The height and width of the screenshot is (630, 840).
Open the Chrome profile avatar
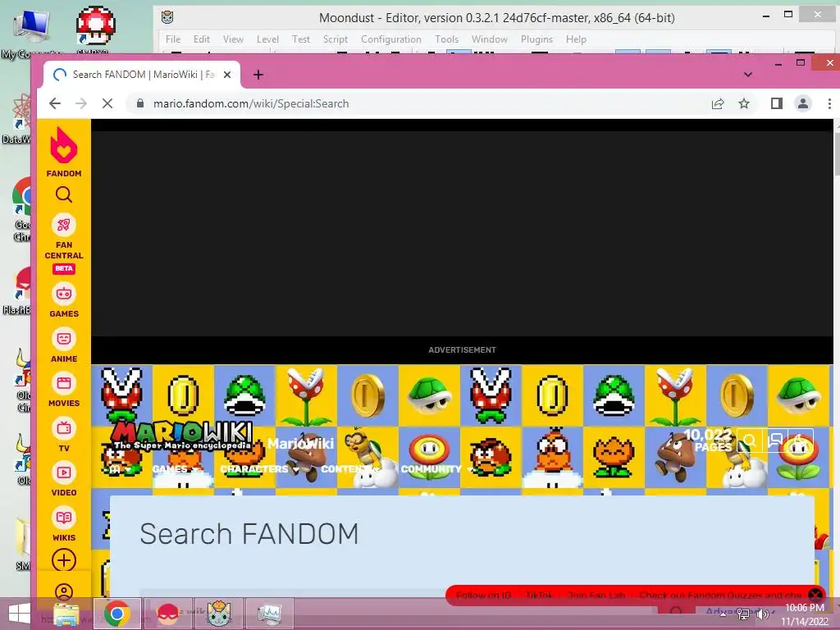tap(802, 103)
